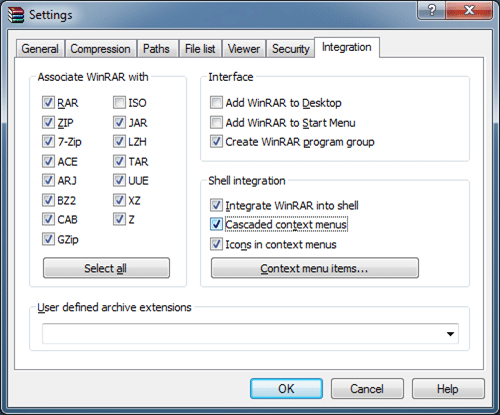The height and width of the screenshot is (415, 500).
Task: Click the Help button
Action: pyautogui.click(x=448, y=389)
